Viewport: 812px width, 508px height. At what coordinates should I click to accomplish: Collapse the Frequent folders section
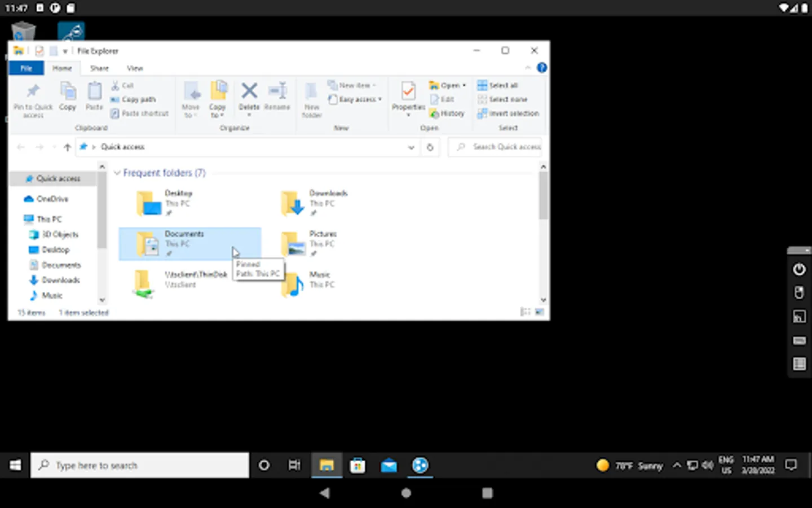coord(117,173)
